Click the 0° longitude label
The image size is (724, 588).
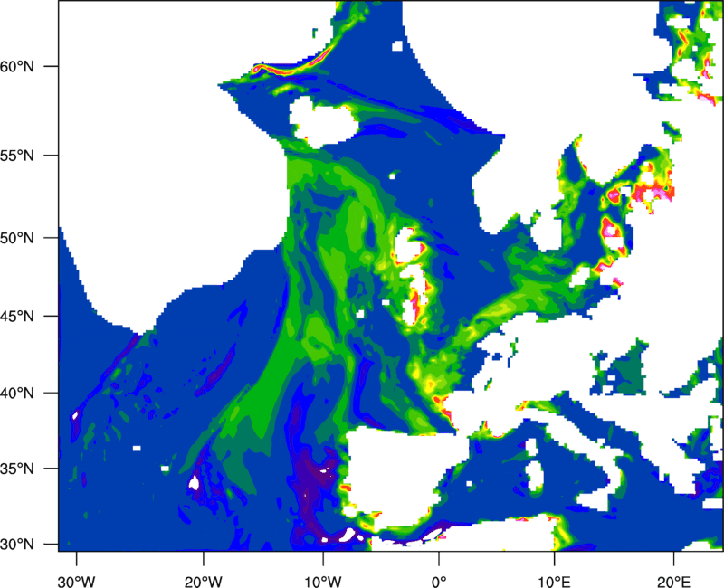click(x=439, y=582)
